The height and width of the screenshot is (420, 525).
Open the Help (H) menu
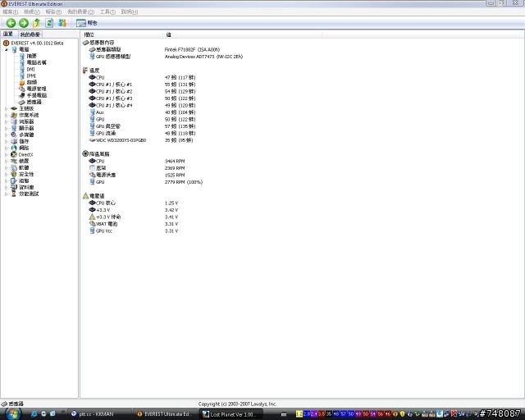pyautogui.click(x=130, y=11)
